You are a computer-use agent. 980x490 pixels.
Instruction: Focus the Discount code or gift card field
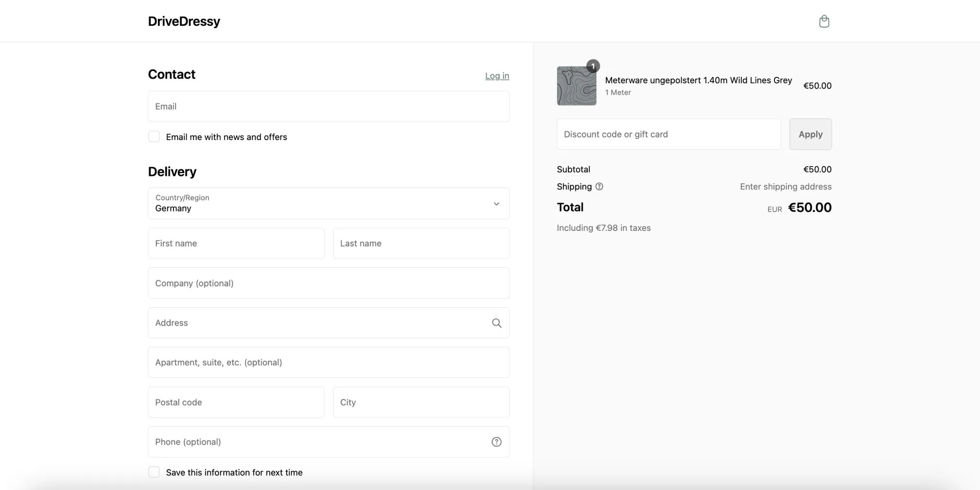coord(669,134)
